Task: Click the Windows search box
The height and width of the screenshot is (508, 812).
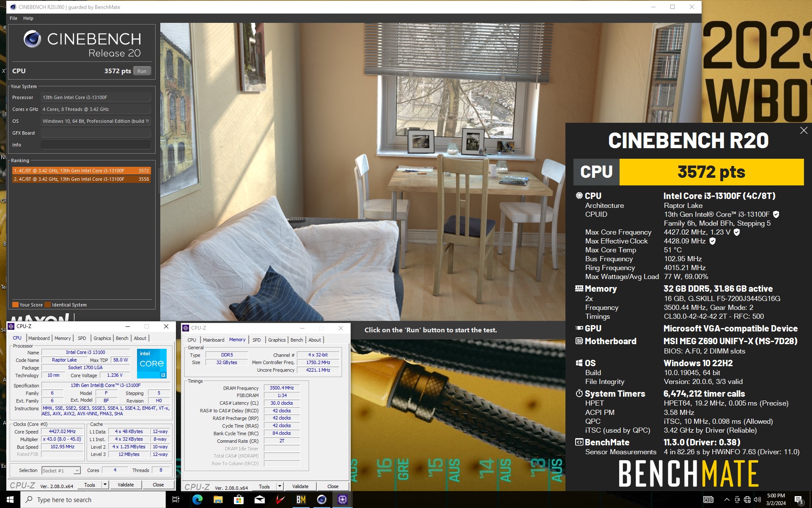Action: point(93,500)
